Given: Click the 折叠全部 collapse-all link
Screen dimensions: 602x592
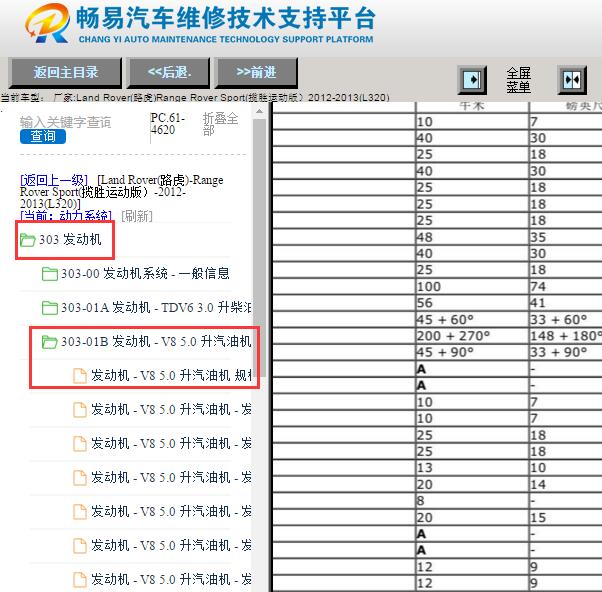Looking at the screenshot, I should pyautogui.click(x=220, y=124).
